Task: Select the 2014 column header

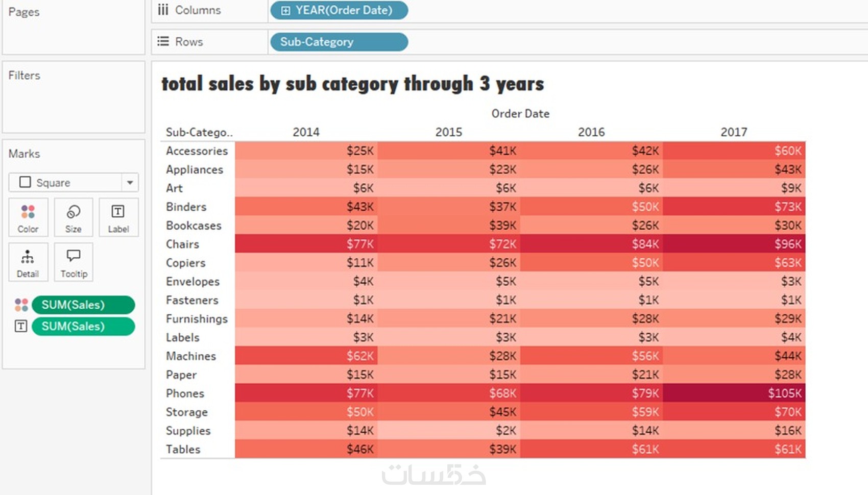Action: pos(306,132)
